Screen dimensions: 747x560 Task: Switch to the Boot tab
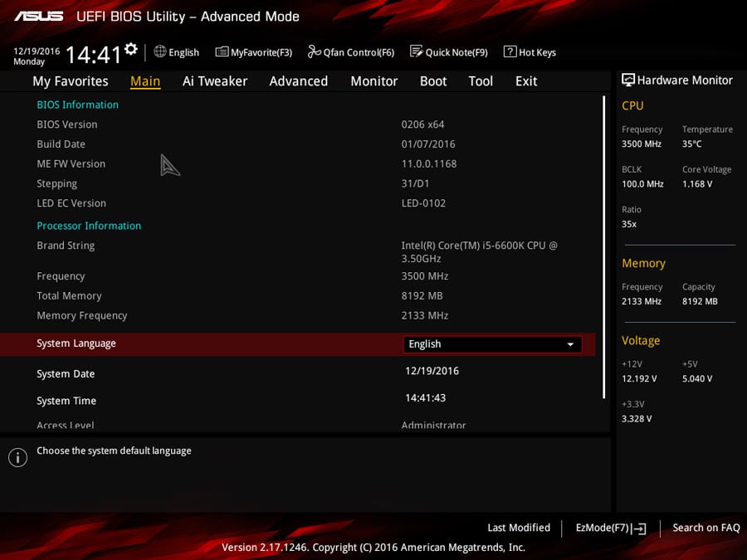tap(433, 81)
